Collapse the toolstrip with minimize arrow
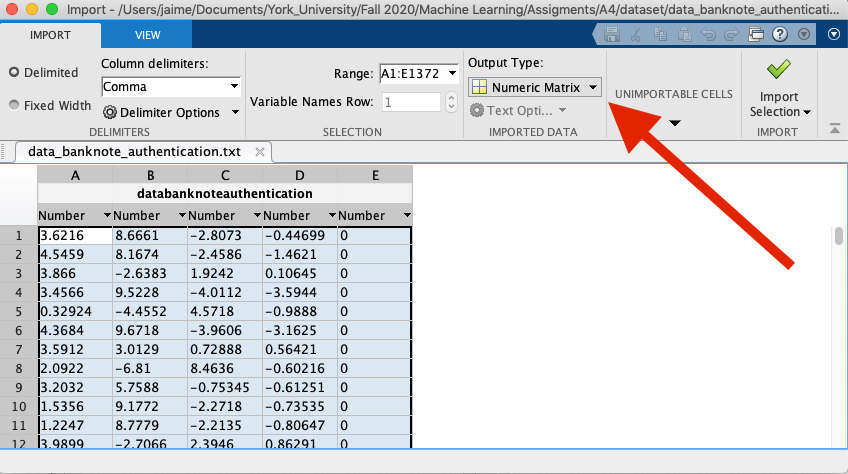The image size is (848, 474). click(x=835, y=129)
